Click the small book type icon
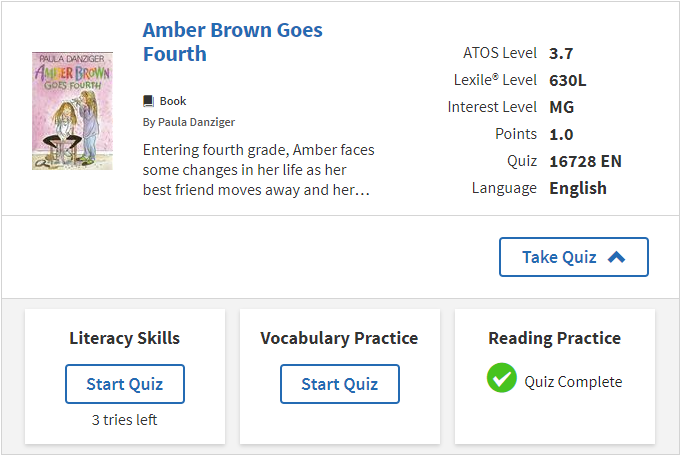The height and width of the screenshot is (456, 681). click(x=149, y=101)
